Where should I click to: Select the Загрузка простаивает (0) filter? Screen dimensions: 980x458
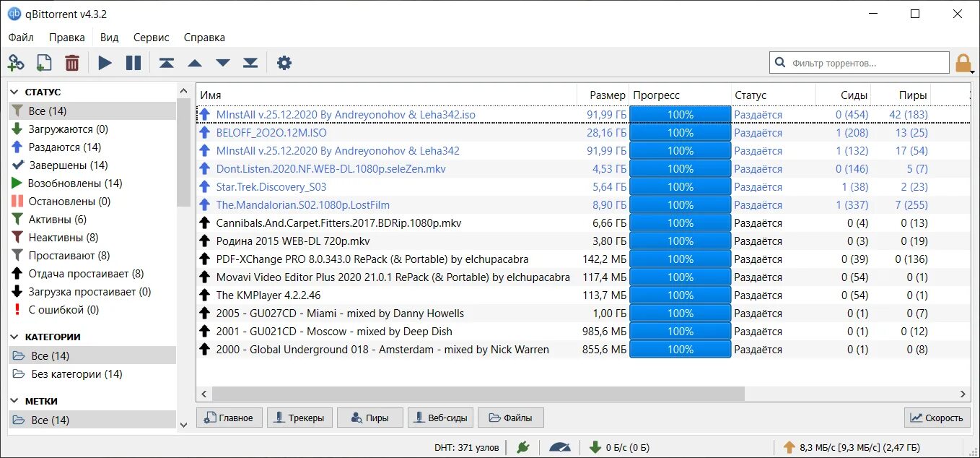(x=92, y=292)
